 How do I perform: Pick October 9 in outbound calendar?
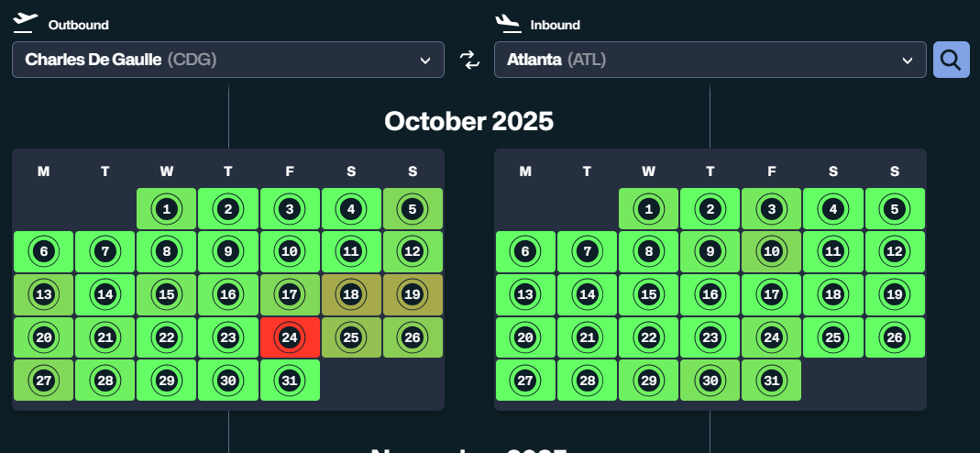coord(228,251)
